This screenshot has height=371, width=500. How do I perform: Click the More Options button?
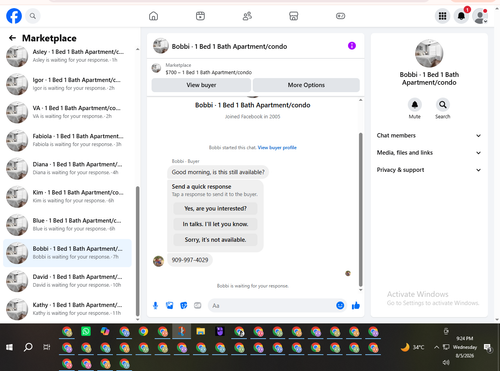click(306, 85)
